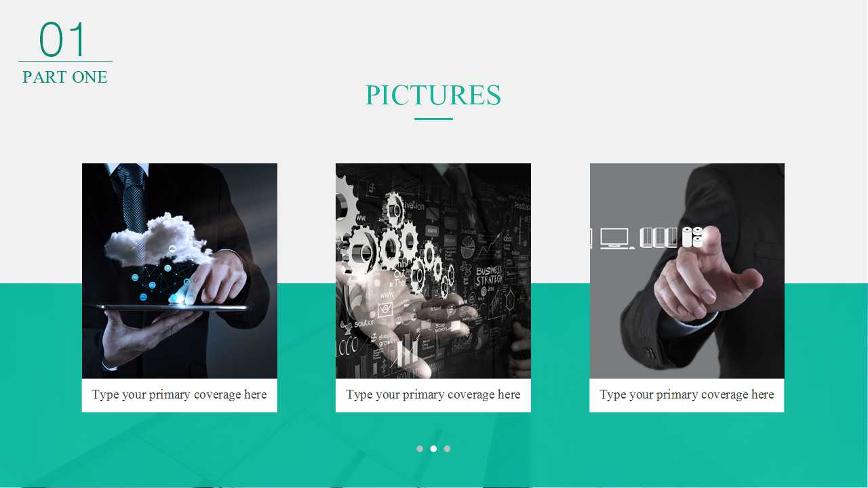This screenshot has width=868, height=488.
Task: Click the caption under the pointing finger picture
Action: click(687, 395)
